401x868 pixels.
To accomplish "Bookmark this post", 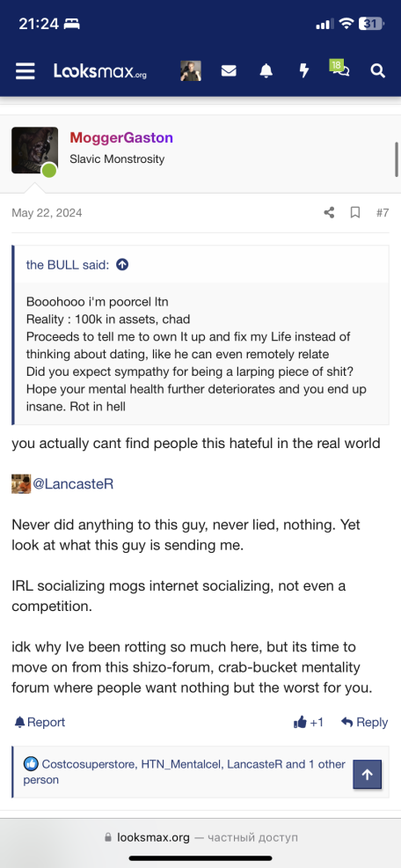I will coord(355,212).
